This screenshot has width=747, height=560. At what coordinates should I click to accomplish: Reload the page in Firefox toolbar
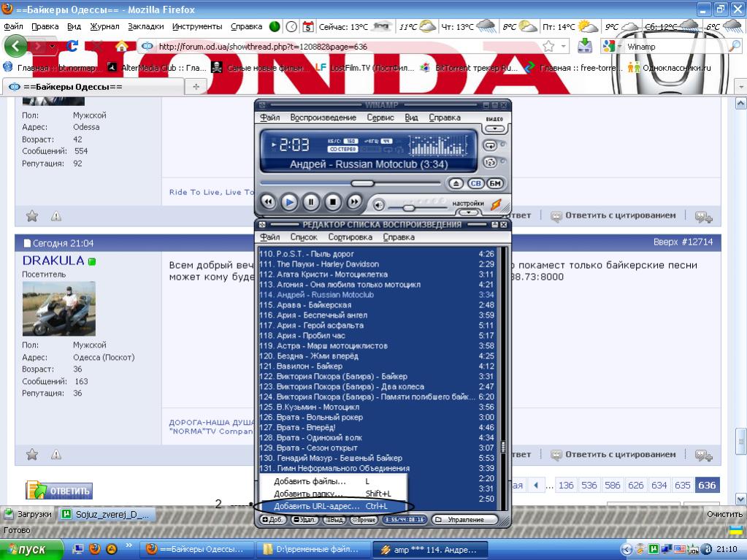tap(72, 46)
